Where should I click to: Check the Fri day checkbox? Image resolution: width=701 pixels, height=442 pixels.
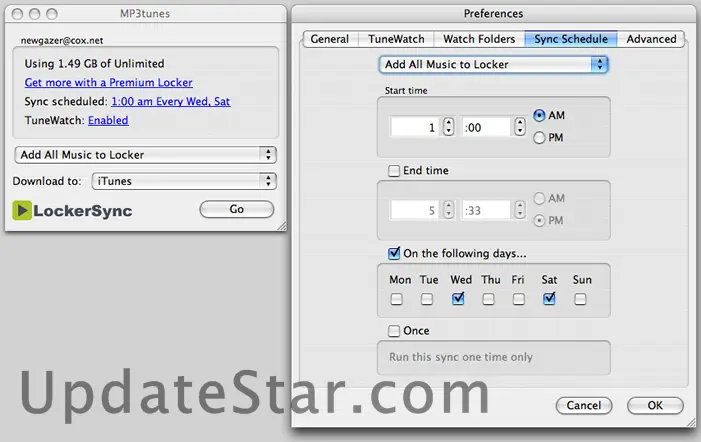click(x=519, y=299)
